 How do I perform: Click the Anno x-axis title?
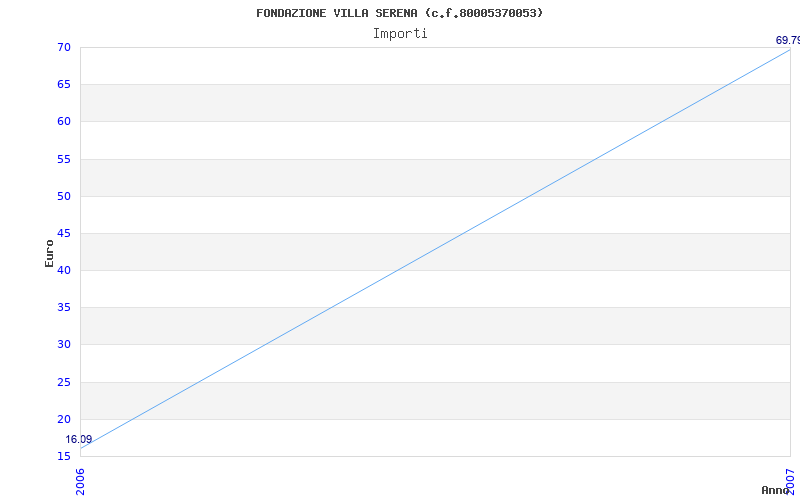point(775,490)
